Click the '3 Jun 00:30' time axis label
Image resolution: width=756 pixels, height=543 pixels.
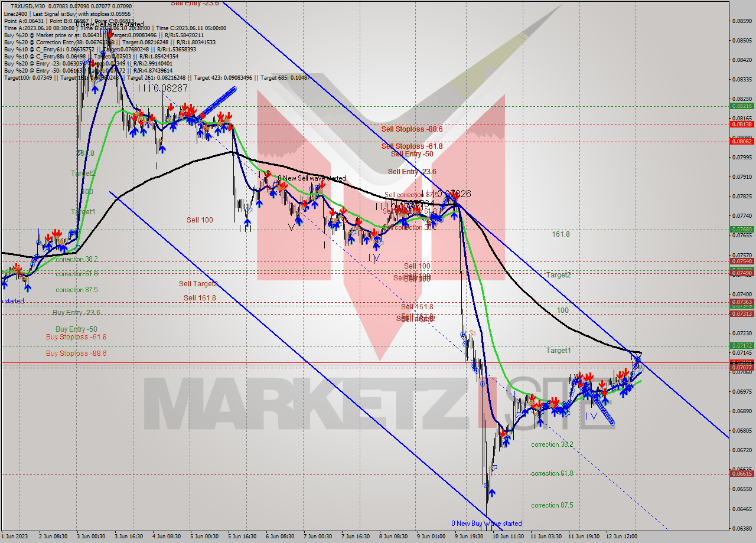[x=90, y=537]
